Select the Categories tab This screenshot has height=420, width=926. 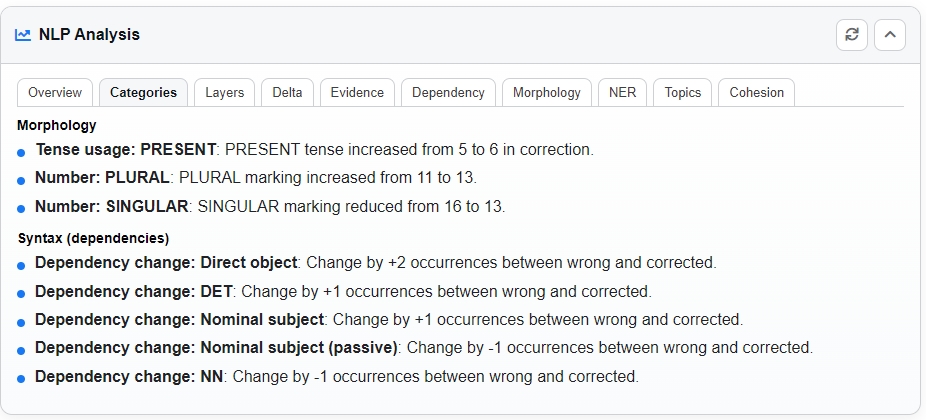[x=143, y=92]
